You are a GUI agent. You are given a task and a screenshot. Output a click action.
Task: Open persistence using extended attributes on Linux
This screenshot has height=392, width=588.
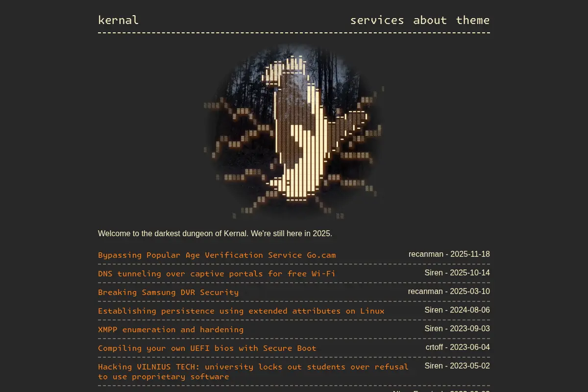point(241,311)
